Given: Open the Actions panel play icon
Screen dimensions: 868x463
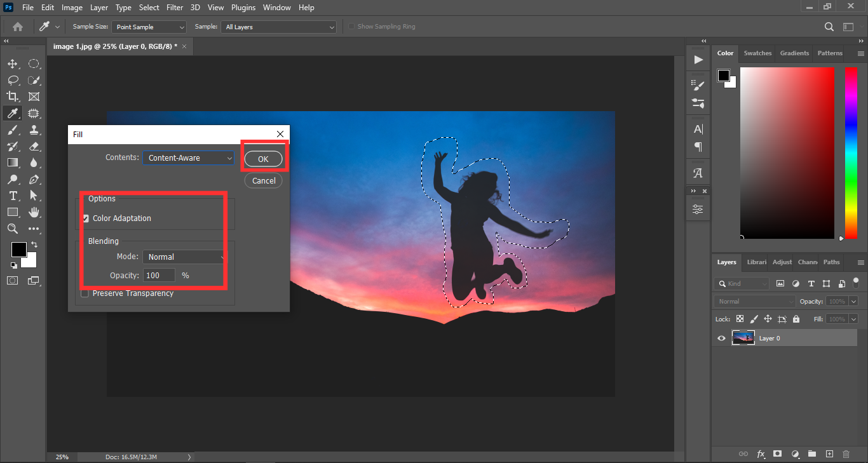Looking at the screenshot, I should [698, 60].
